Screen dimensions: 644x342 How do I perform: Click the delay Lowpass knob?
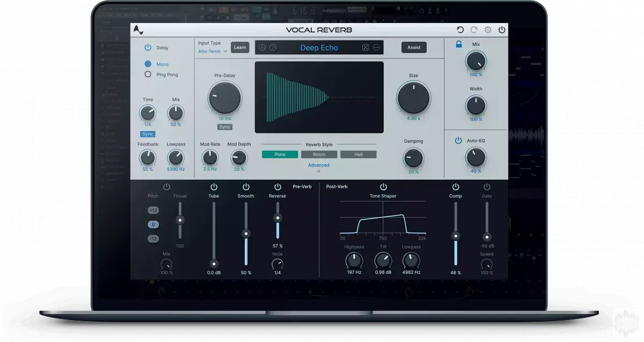[x=175, y=157]
